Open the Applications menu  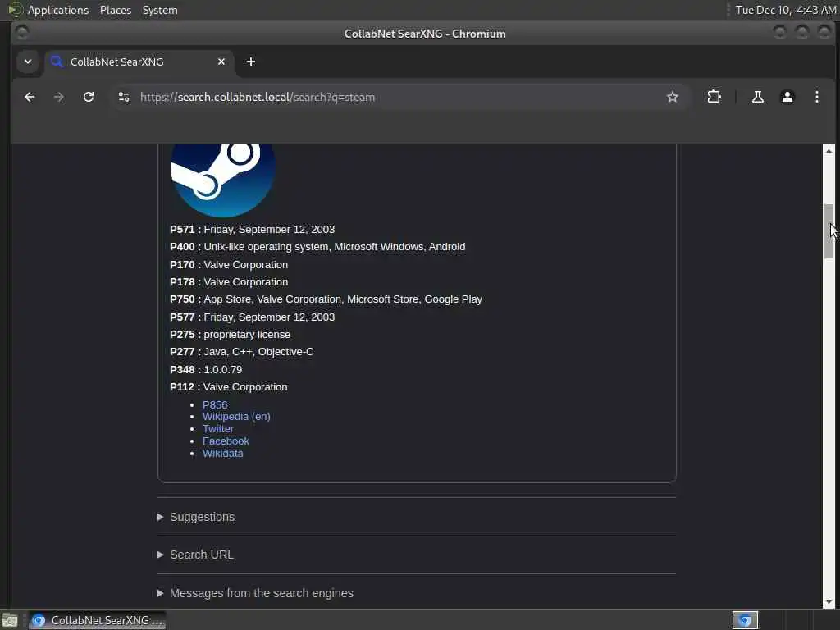pos(58,10)
